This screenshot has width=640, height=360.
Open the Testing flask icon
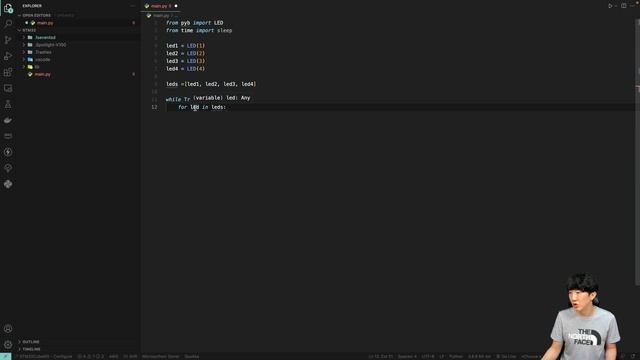click(x=8, y=104)
